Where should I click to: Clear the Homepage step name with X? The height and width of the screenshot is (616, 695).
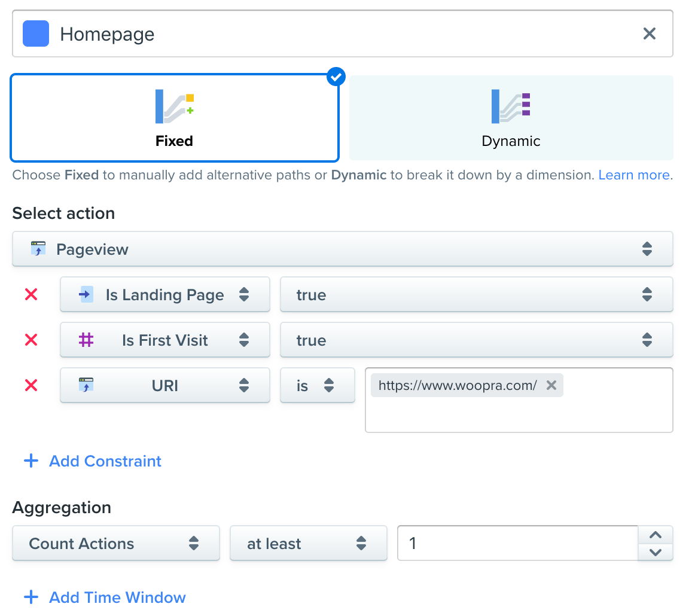pos(649,34)
